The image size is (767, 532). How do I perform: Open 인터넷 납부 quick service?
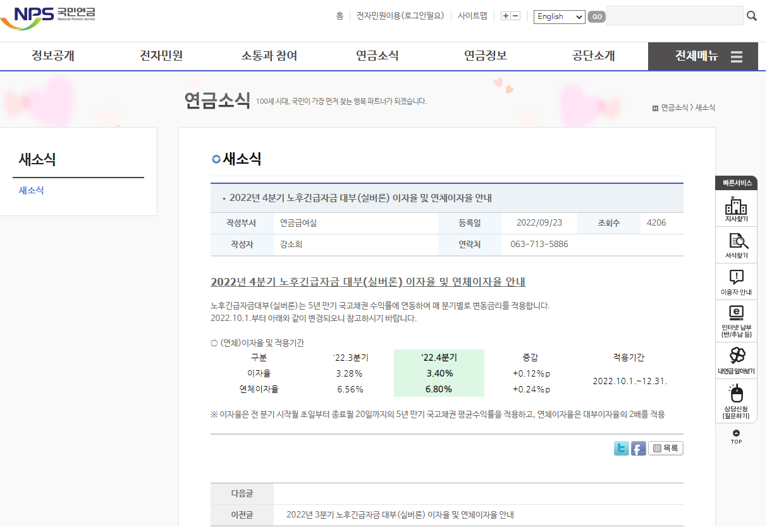click(735, 317)
